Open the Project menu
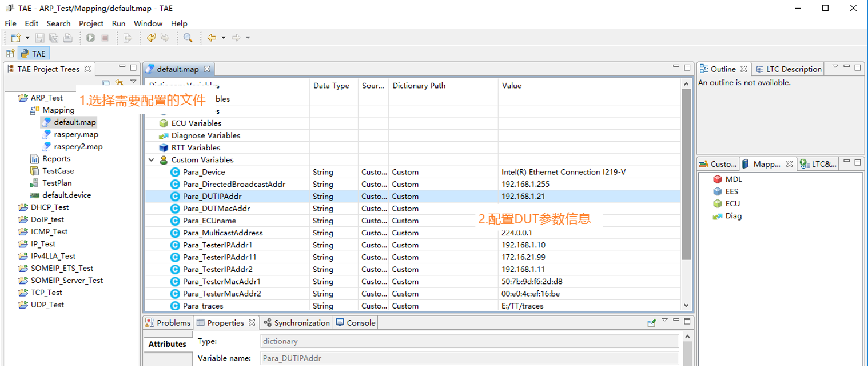The height and width of the screenshot is (368, 868). tap(91, 23)
